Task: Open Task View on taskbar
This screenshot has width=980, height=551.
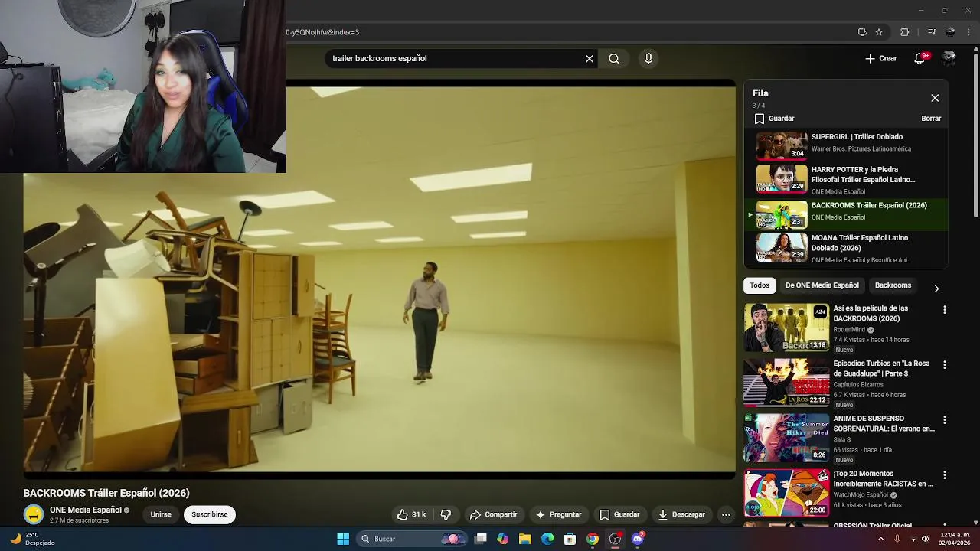Action: 480,539
